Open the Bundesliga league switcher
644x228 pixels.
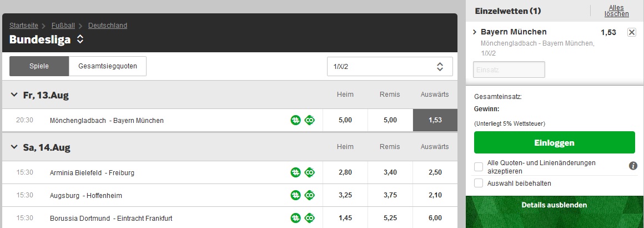[x=80, y=39]
